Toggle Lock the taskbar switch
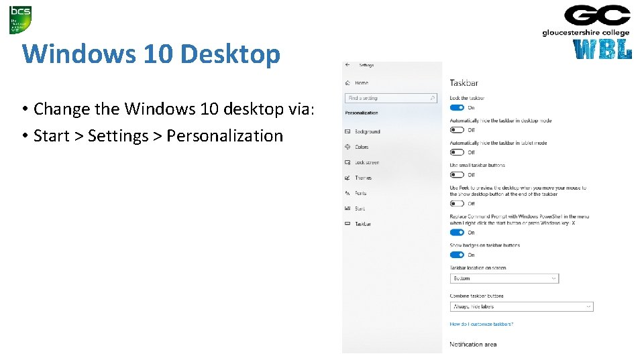This screenshot has height=362, width=644. click(x=457, y=107)
